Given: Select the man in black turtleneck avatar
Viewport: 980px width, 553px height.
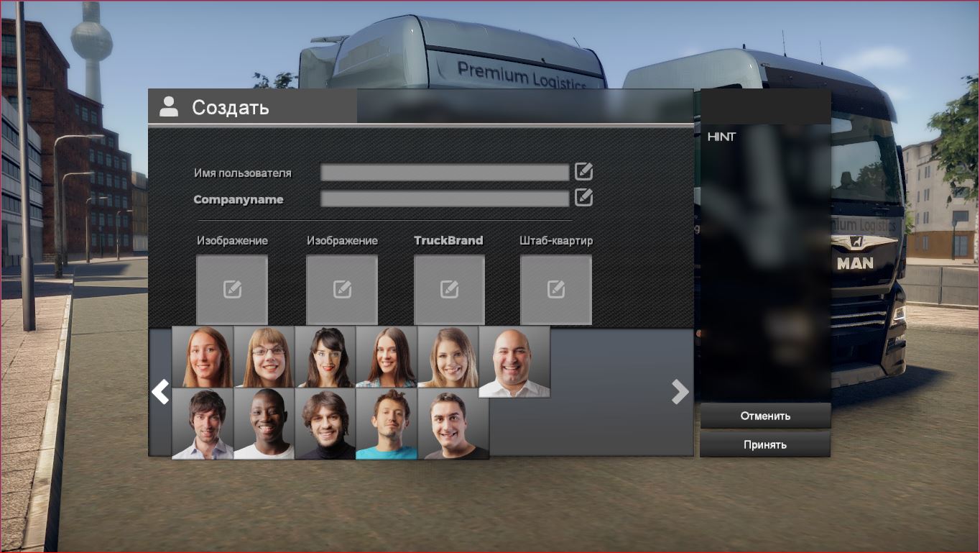Looking at the screenshot, I should (325, 424).
